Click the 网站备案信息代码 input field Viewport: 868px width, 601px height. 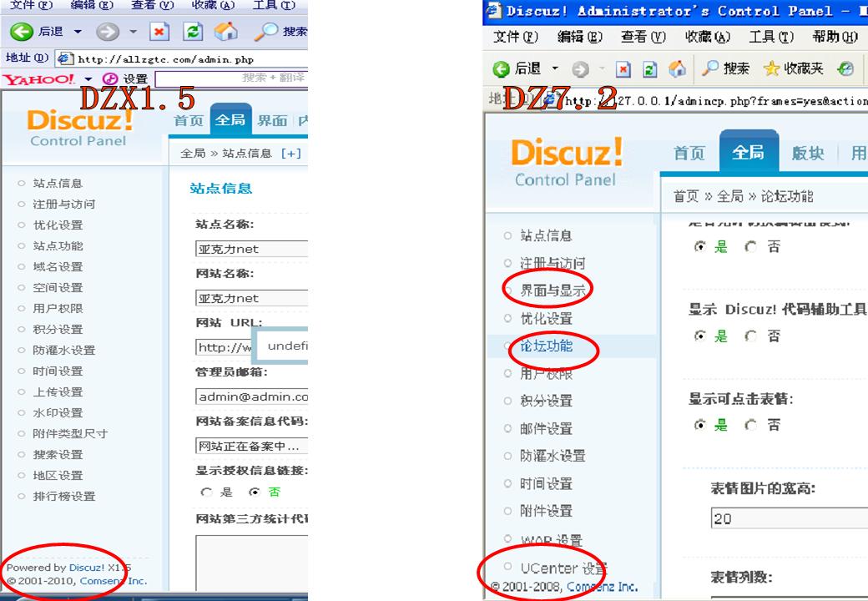(252, 446)
